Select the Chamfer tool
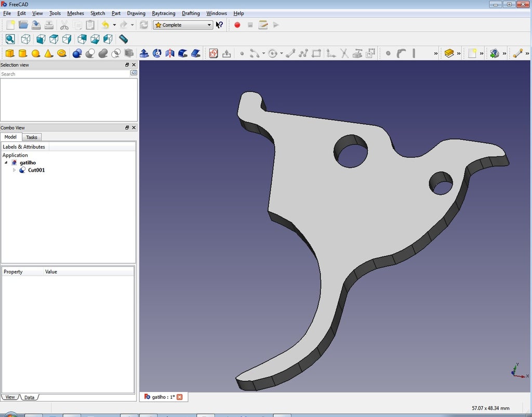 click(x=195, y=53)
